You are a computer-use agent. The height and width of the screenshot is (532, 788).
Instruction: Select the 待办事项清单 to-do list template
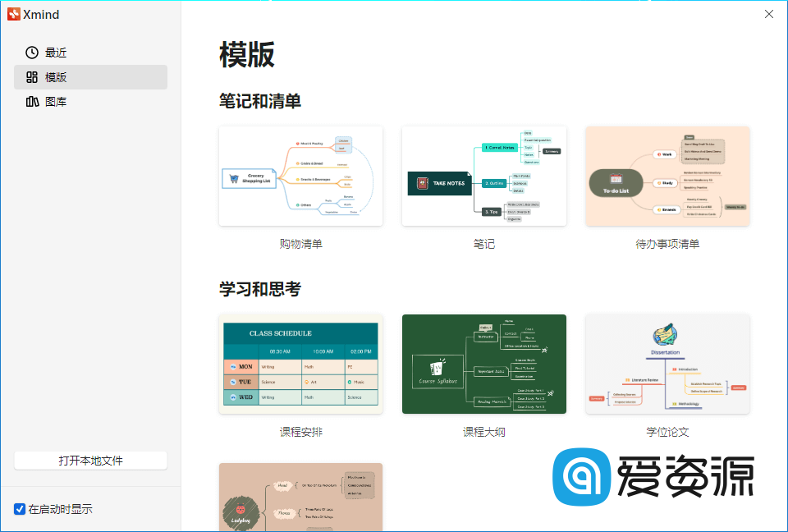667,176
